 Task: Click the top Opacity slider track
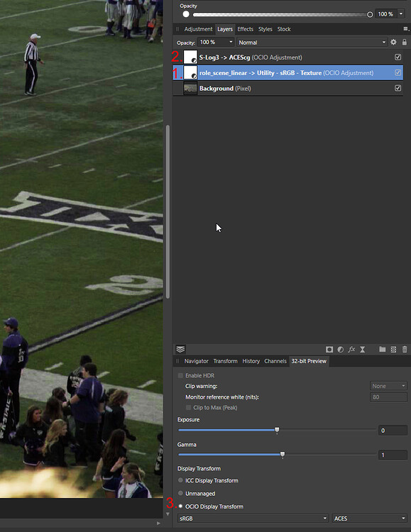[x=280, y=15]
